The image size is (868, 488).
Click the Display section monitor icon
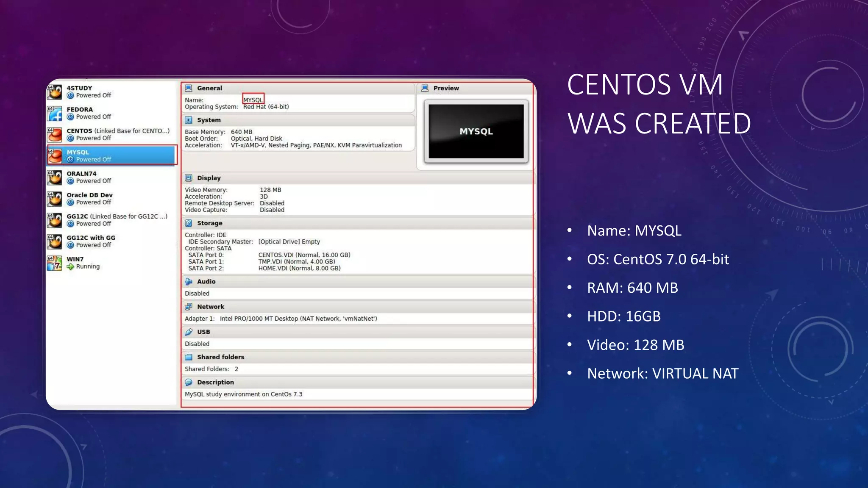[189, 178]
